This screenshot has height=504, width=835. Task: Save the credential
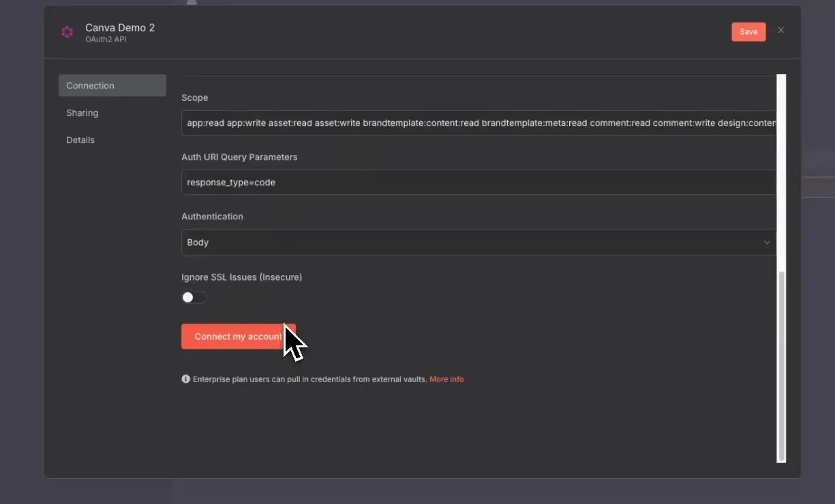748,32
